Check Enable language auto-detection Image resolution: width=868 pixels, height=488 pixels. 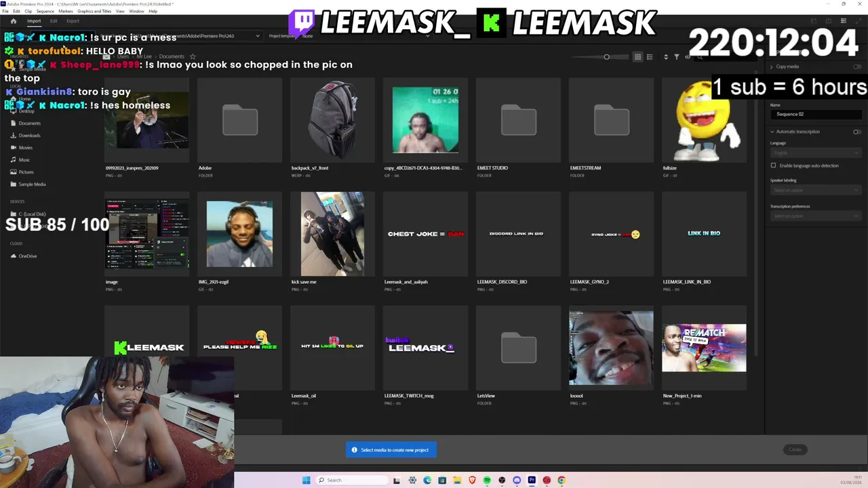773,165
